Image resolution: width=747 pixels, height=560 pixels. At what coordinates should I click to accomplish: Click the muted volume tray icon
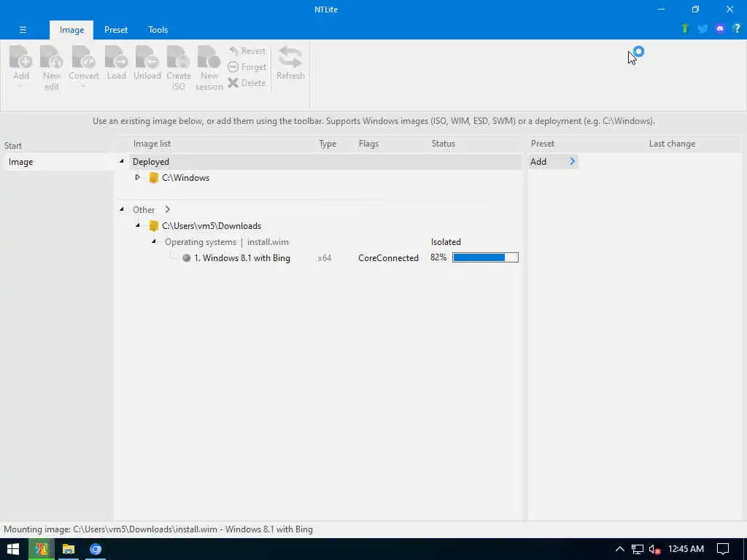click(x=654, y=549)
